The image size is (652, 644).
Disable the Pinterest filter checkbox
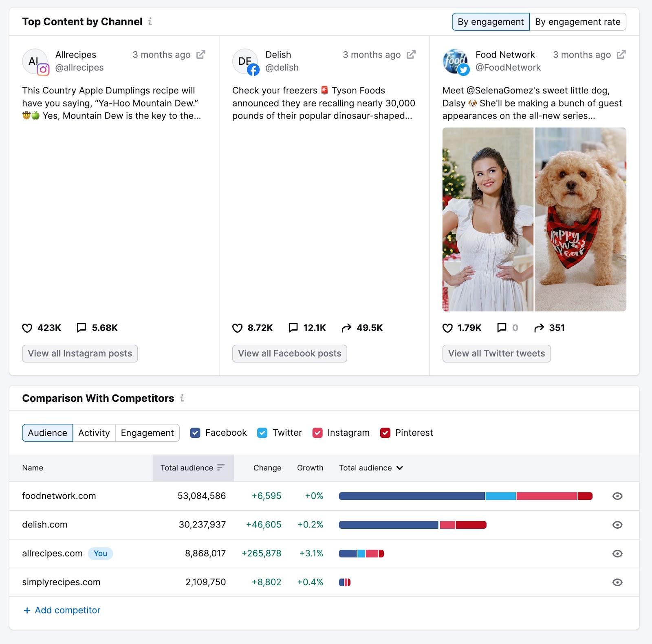pos(385,433)
